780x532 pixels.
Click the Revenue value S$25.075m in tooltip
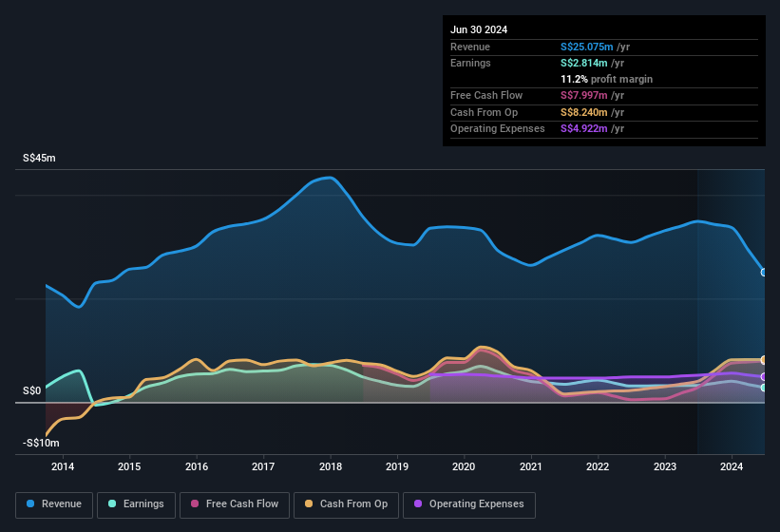[x=587, y=47]
